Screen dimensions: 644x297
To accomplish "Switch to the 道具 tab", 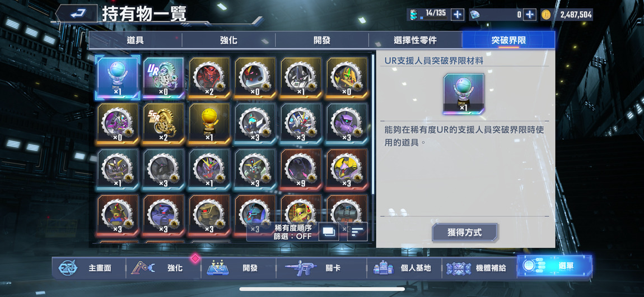I will coord(135,40).
